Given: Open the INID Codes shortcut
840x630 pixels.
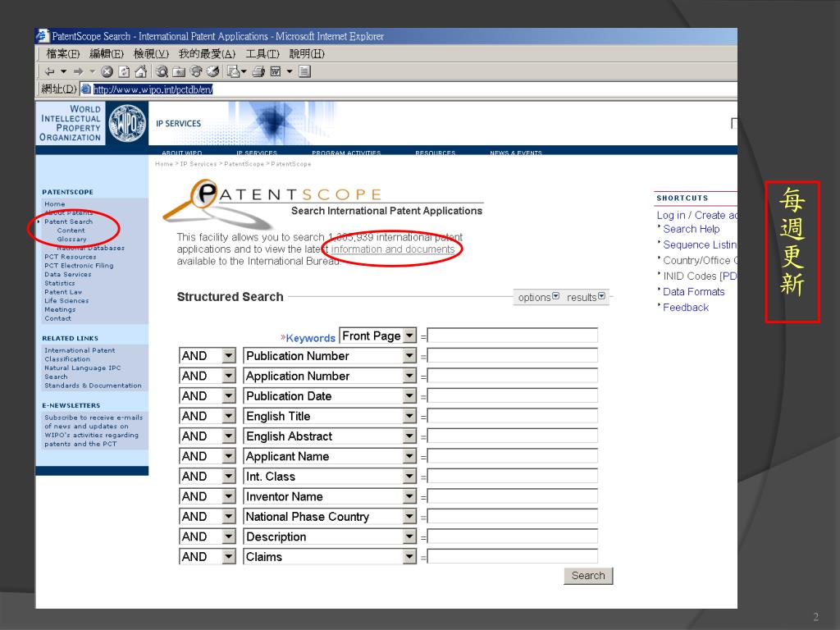Looking at the screenshot, I should [700, 276].
